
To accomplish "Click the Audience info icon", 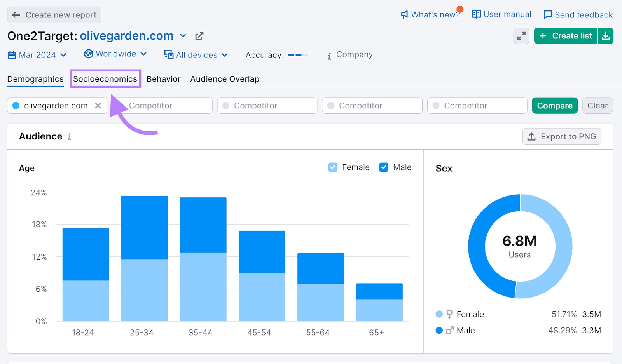I will click(x=69, y=136).
